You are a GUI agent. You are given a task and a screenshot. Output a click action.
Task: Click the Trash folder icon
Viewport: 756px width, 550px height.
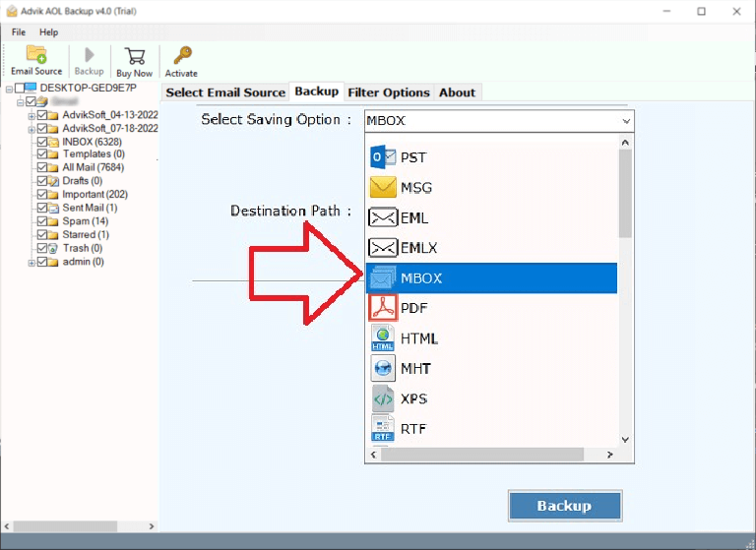53,248
